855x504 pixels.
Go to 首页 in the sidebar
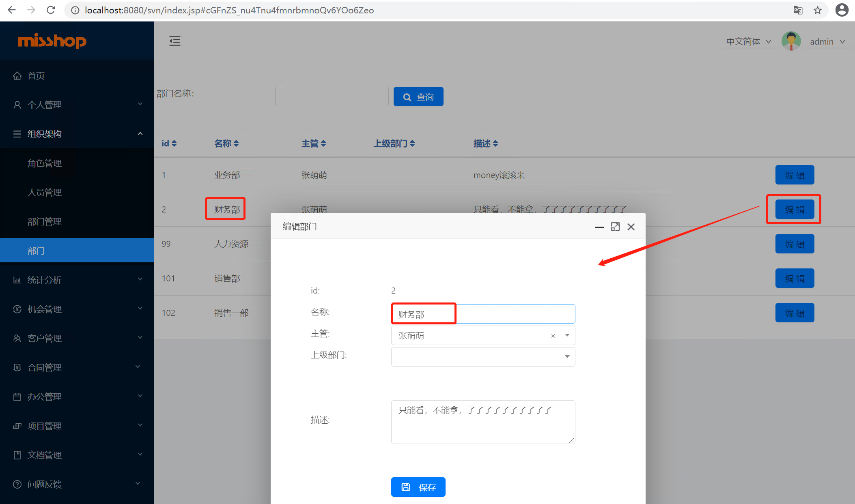pos(36,76)
